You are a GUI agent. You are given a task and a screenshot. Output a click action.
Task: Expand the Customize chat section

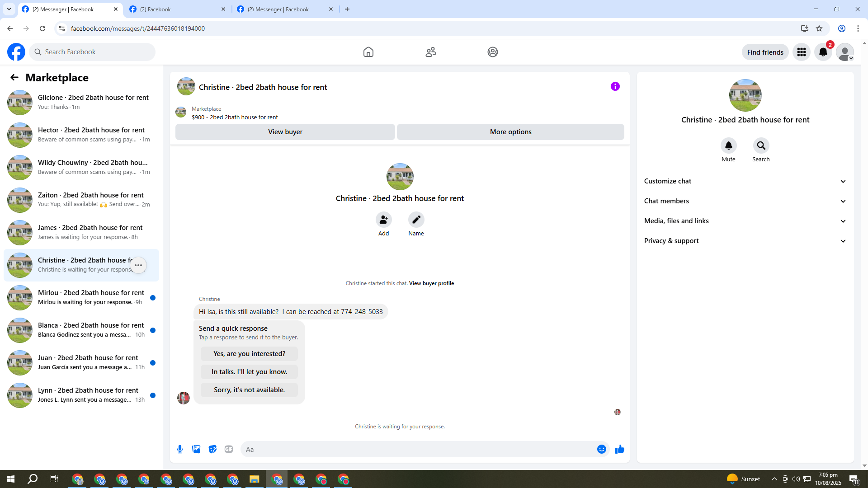pos(745,181)
